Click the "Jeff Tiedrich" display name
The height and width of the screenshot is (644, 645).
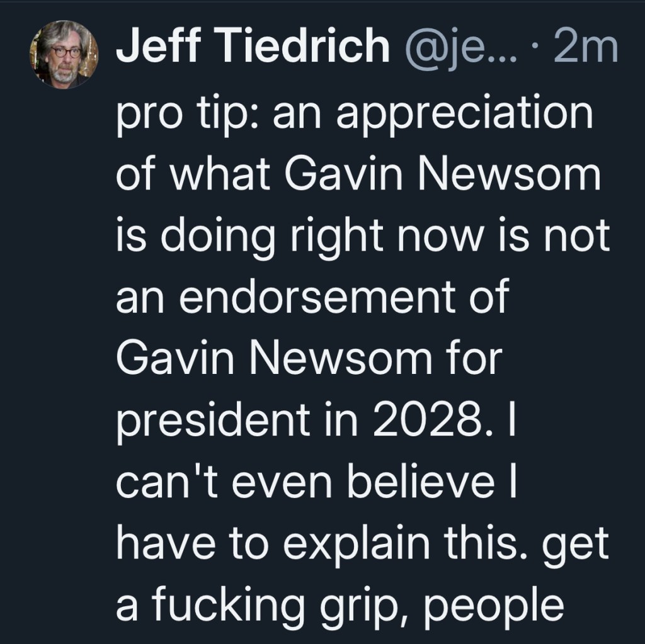[252, 48]
